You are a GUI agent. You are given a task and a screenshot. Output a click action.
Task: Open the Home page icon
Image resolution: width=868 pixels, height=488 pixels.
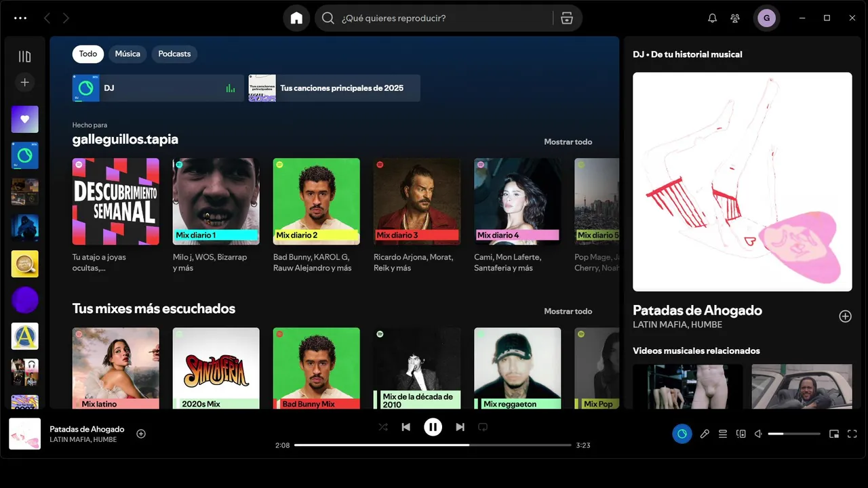pos(296,18)
